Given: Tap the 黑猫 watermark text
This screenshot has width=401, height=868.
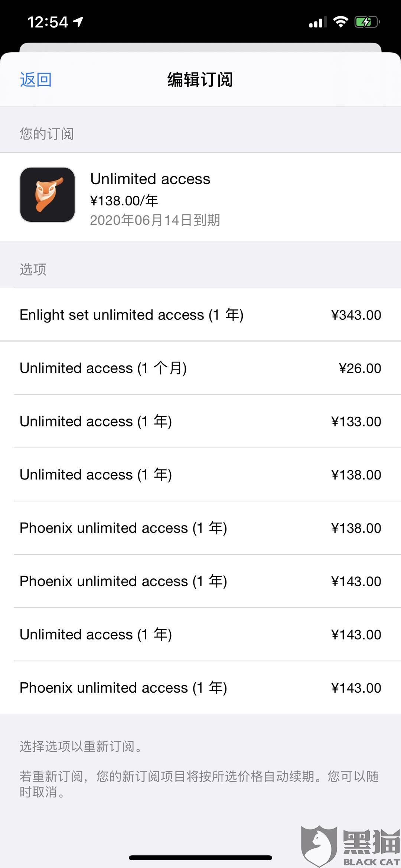Looking at the screenshot, I should 371,842.
